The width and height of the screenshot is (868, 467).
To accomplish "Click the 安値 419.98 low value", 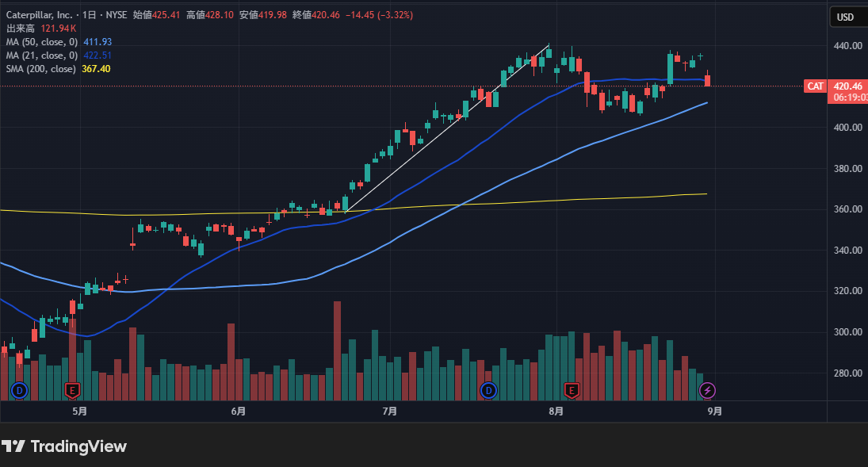I will 263,15.
